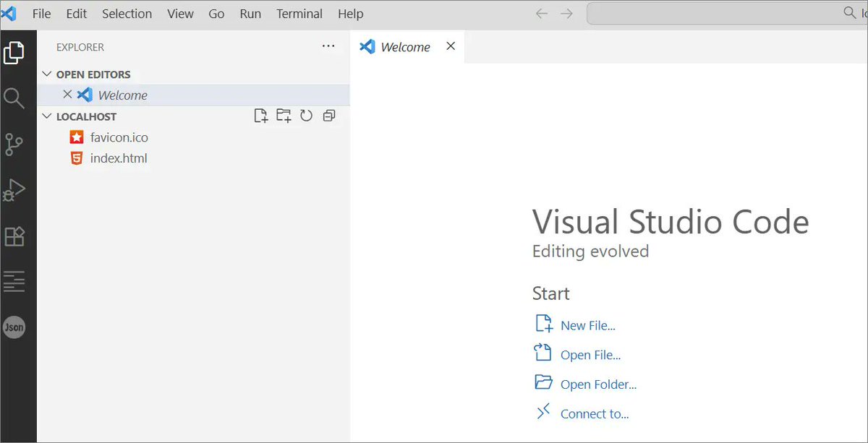
Task: Create a new file in LOCALHOST
Action: (x=261, y=116)
